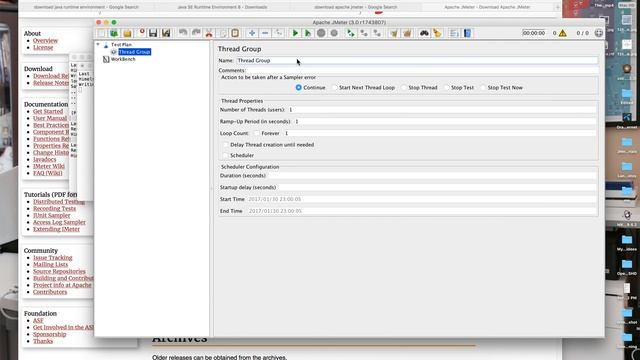Screen dimensions: 640x360
Task: Click the Start Time field
Action: pos(422,199)
